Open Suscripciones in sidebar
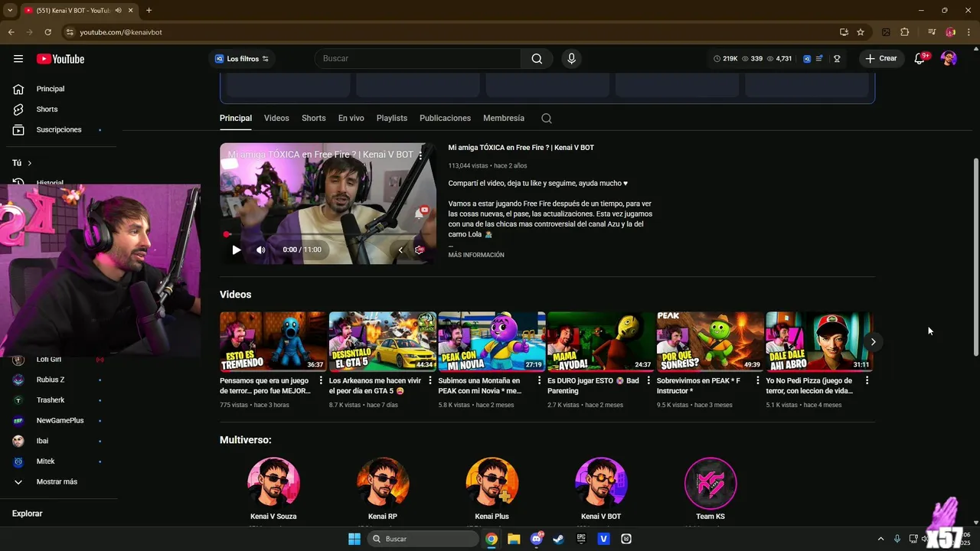 click(58, 130)
